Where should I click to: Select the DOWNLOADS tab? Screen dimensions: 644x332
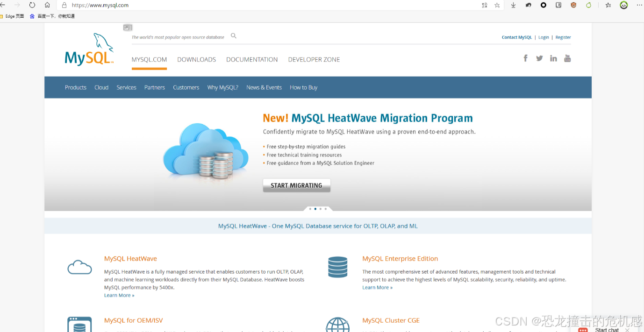pyautogui.click(x=197, y=60)
